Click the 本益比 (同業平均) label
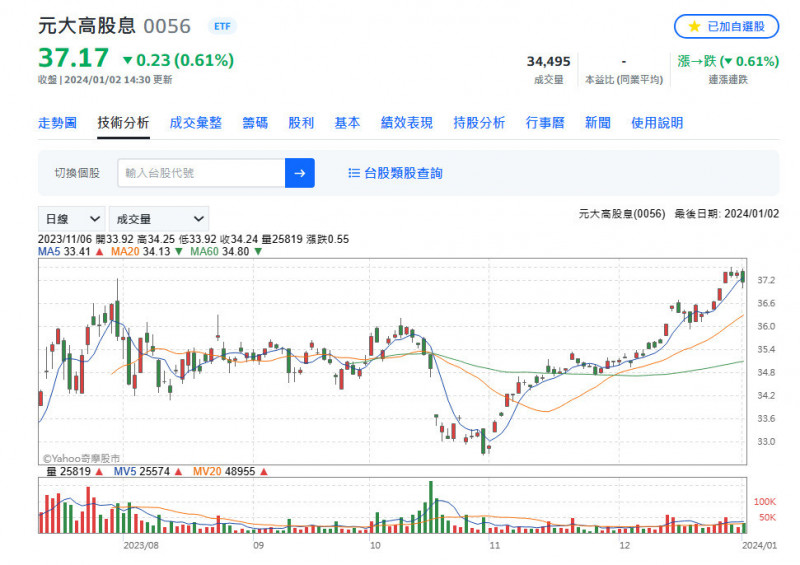Screen dimensions: 800x565 tap(623, 80)
